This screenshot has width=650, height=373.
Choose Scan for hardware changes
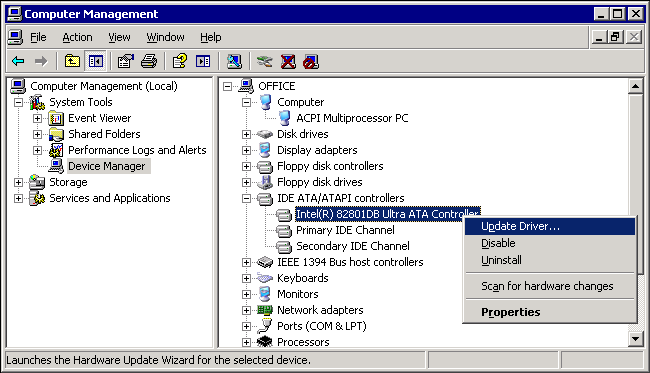(x=550, y=286)
